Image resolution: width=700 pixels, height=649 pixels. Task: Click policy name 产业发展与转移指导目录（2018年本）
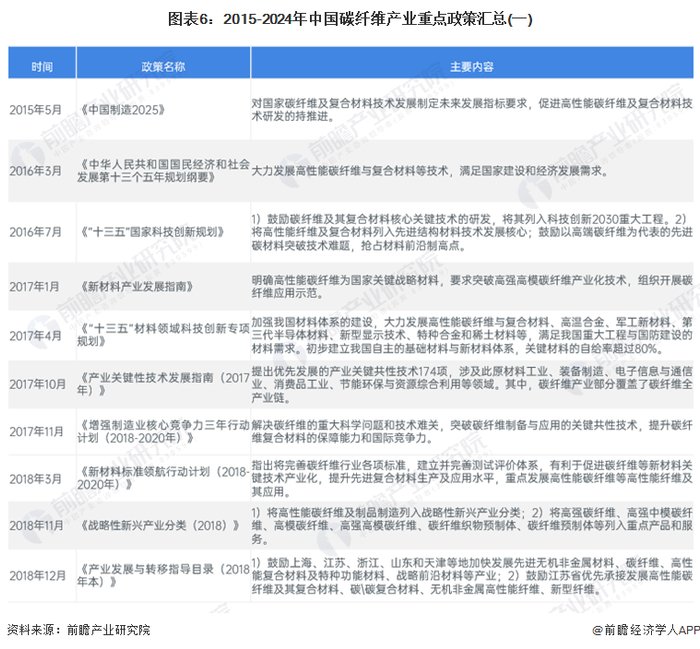(x=163, y=576)
